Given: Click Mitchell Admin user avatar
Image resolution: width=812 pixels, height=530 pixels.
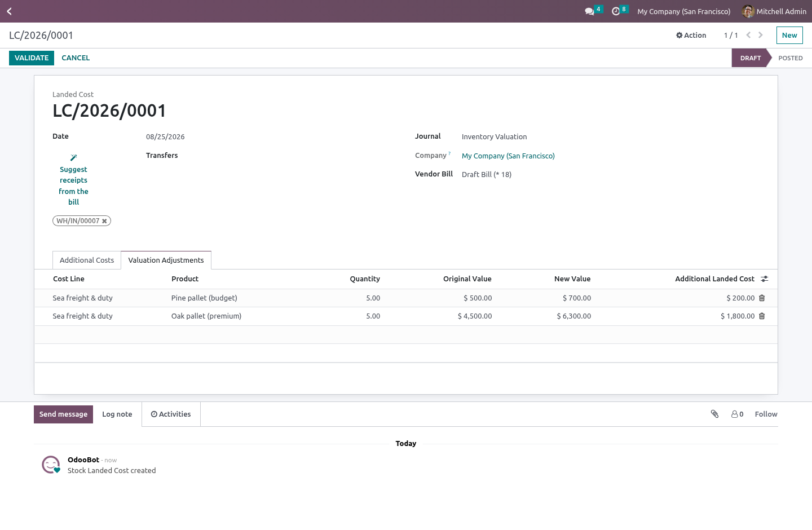Looking at the screenshot, I should coord(748,11).
